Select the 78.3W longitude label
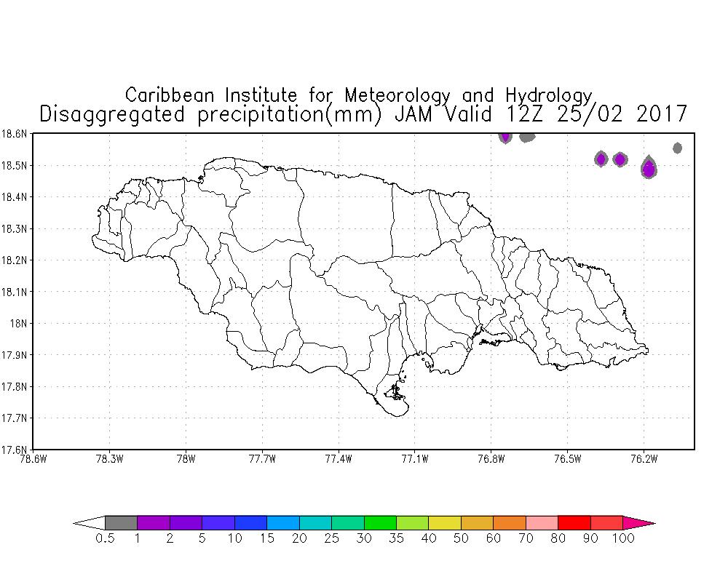The image size is (728, 582). [x=110, y=459]
